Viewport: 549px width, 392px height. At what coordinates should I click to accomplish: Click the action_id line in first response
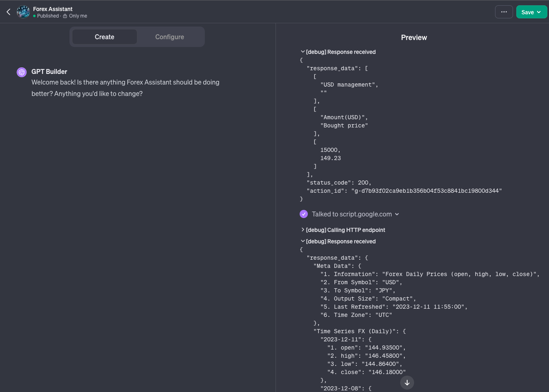404,191
